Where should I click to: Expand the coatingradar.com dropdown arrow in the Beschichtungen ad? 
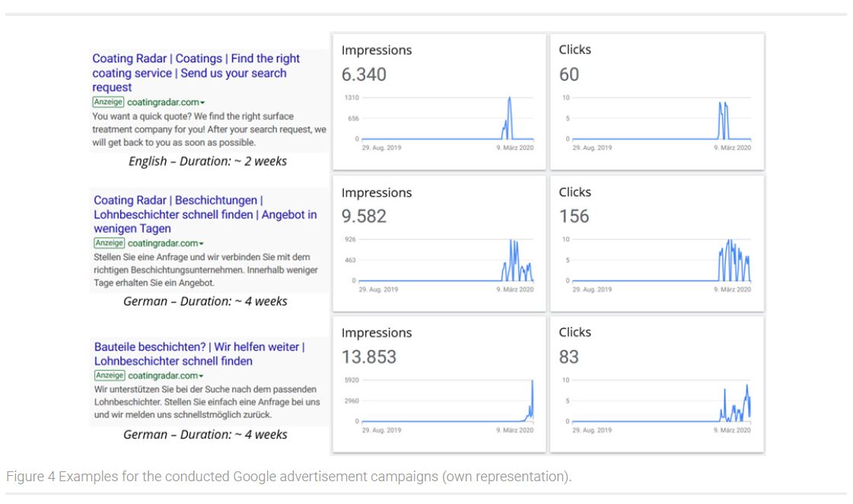click(x=202, y=243)
